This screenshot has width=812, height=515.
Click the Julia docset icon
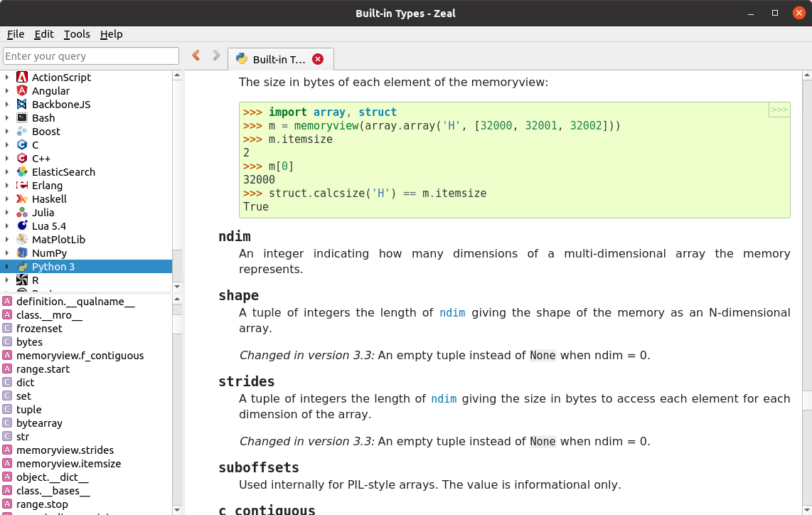point(22,213)
